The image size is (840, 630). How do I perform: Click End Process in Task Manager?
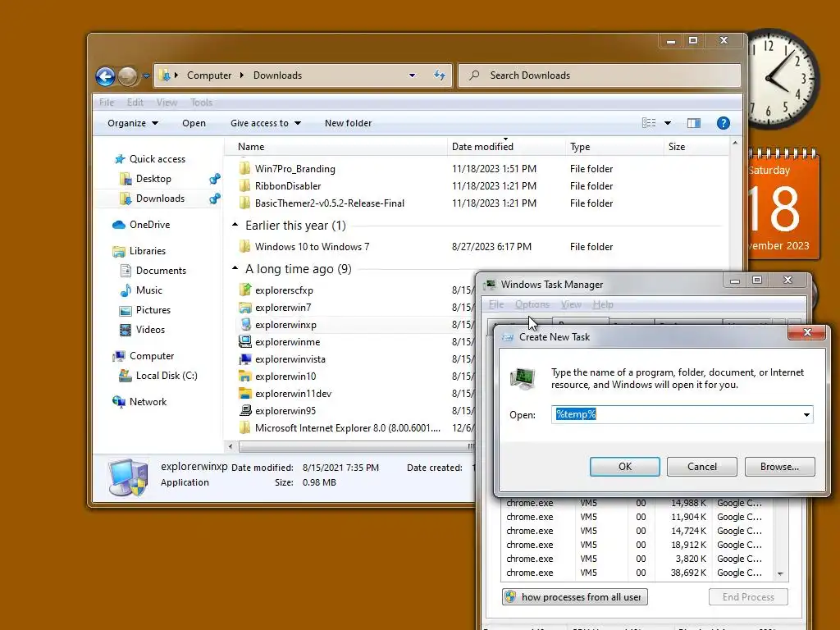tap(748, 597)
